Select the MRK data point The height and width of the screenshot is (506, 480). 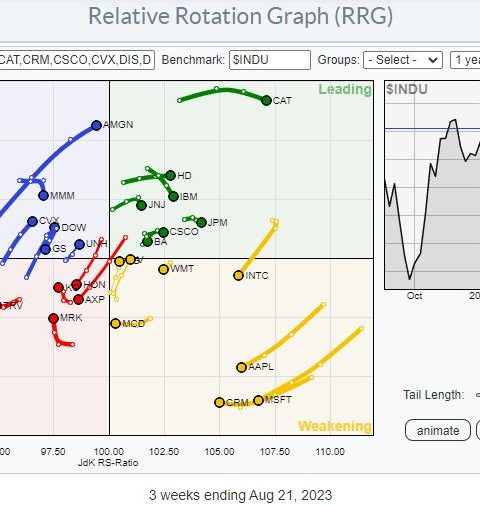pyautogui.click(x=54, y=318)
